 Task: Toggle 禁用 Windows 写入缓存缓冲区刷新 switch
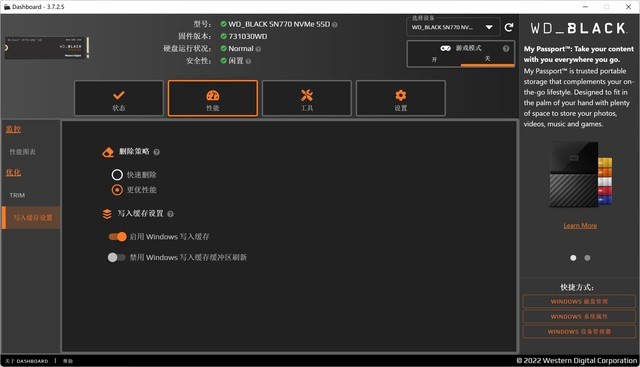(116, 258)
